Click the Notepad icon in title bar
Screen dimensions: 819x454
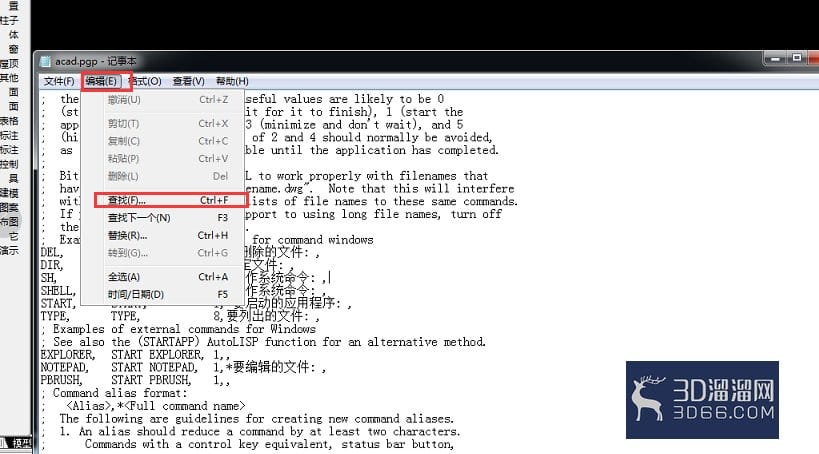pos(46,61)
